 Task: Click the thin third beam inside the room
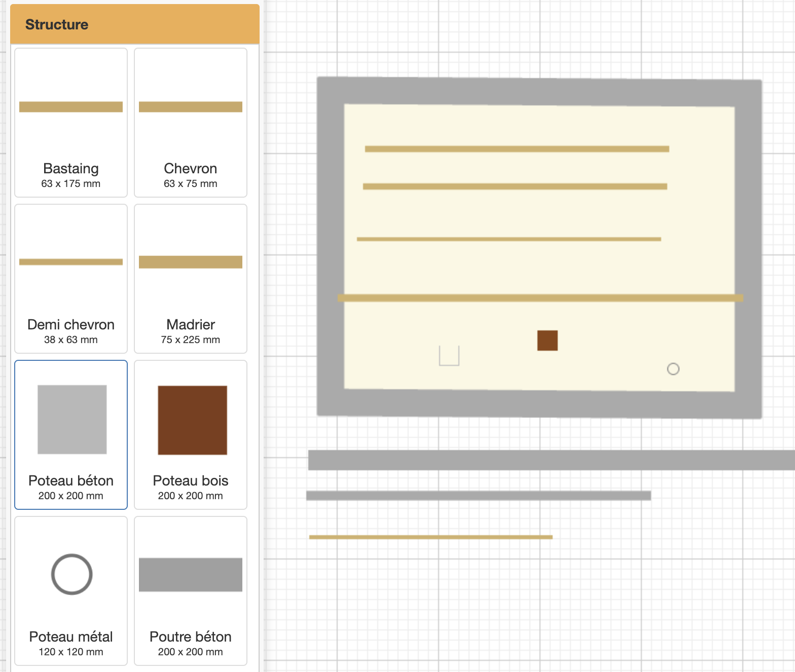point(509,239)
